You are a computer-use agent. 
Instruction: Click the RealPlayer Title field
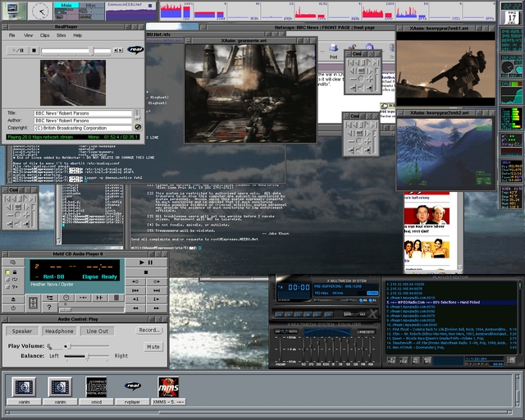point(83,113)
